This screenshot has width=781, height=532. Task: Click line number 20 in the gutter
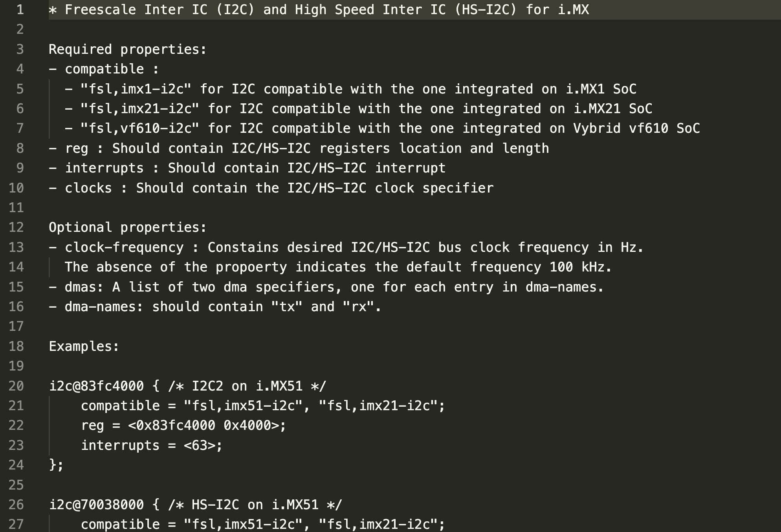click(x=16, y=386)
